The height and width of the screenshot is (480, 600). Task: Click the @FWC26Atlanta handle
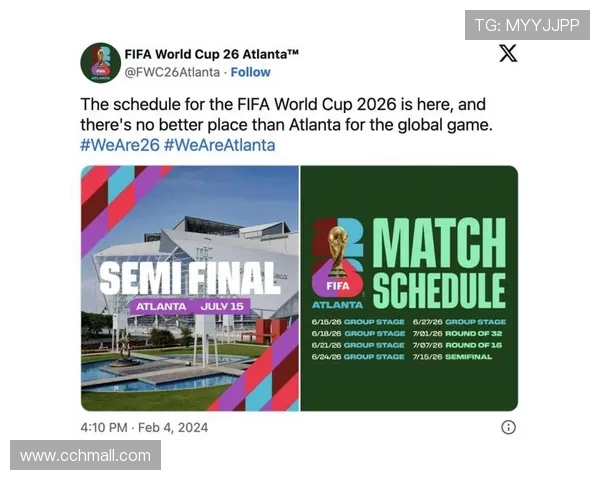click(172, 72)
